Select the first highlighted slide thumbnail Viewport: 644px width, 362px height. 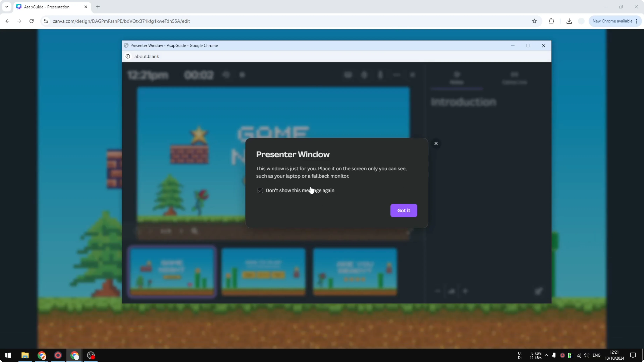click(x=172, y=272)
